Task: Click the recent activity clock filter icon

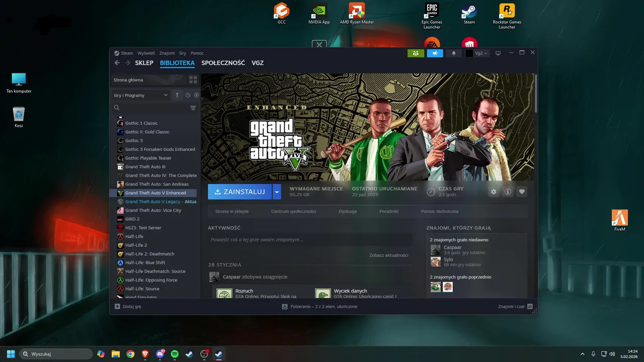Action: [x=188, y=95]
